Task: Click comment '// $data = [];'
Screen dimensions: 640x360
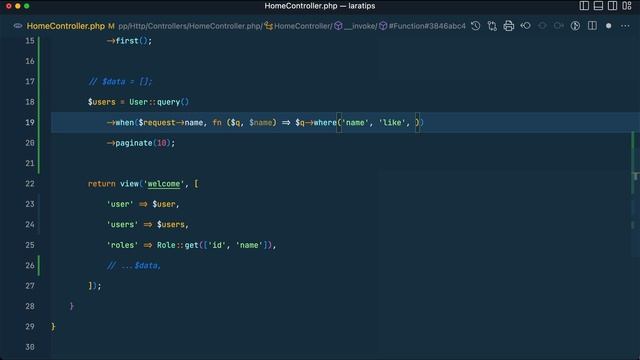Action: [x=120, y=82]
